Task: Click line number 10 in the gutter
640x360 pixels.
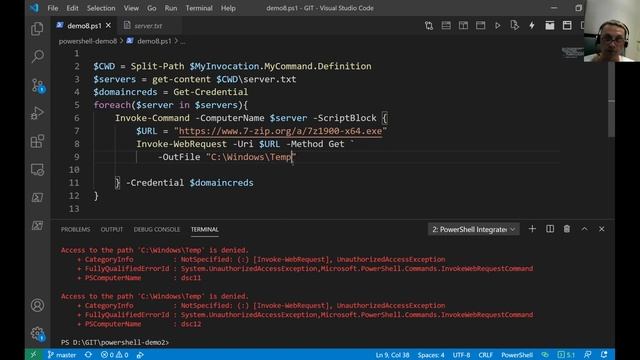Action: click(74, 170)
